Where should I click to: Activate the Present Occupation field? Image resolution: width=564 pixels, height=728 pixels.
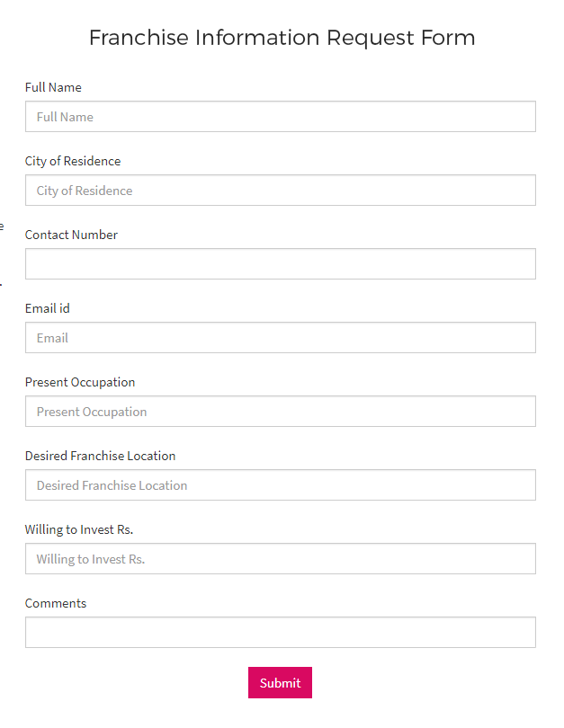(280, 412)
